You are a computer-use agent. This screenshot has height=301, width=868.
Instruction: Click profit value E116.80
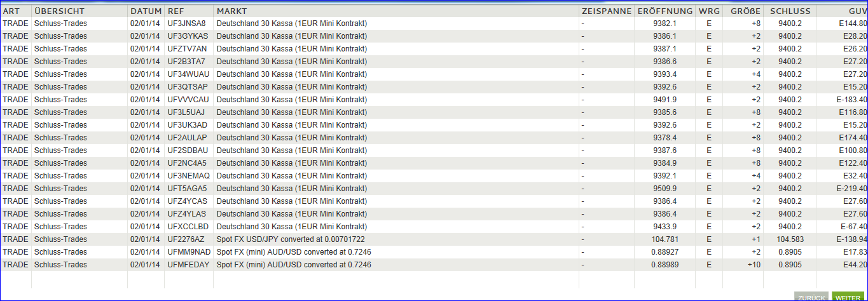click(x=853, y=112)
